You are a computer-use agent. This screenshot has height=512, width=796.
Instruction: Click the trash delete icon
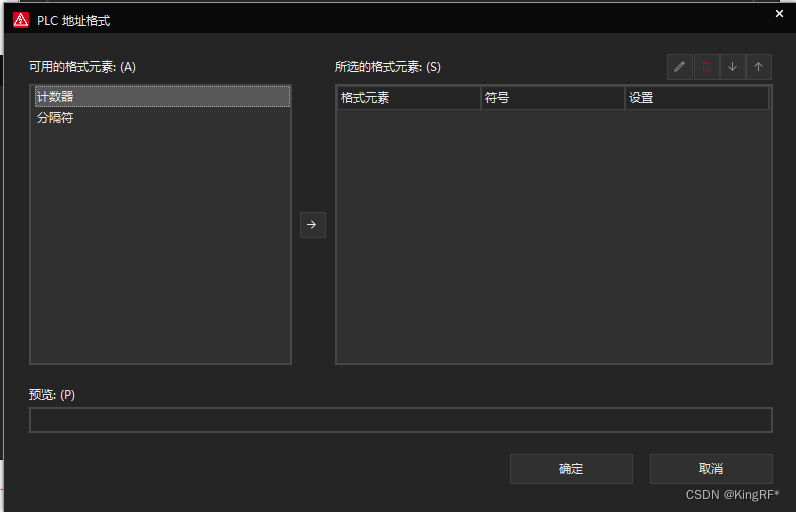click(706, 67)
